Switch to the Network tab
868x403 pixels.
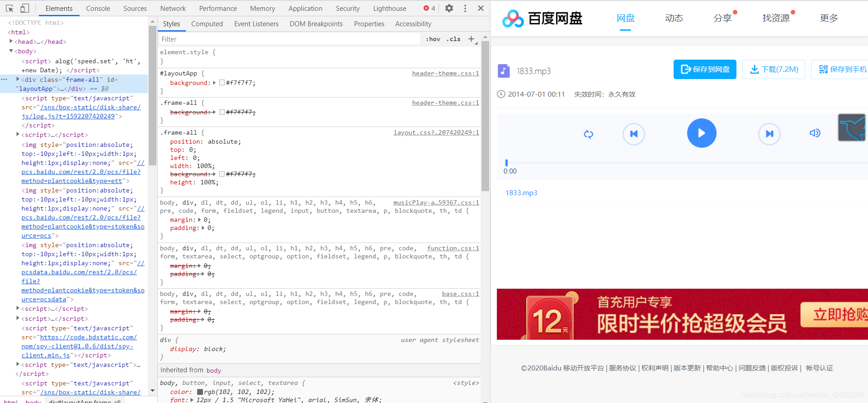pos(173,8)
